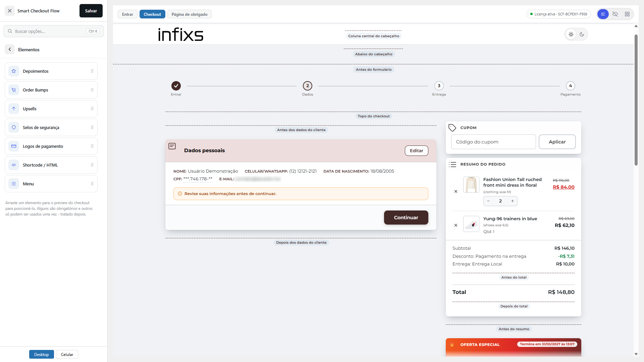Edit Dados pessoais with Editar
644x362 pixels.
(x=417, y=150)
